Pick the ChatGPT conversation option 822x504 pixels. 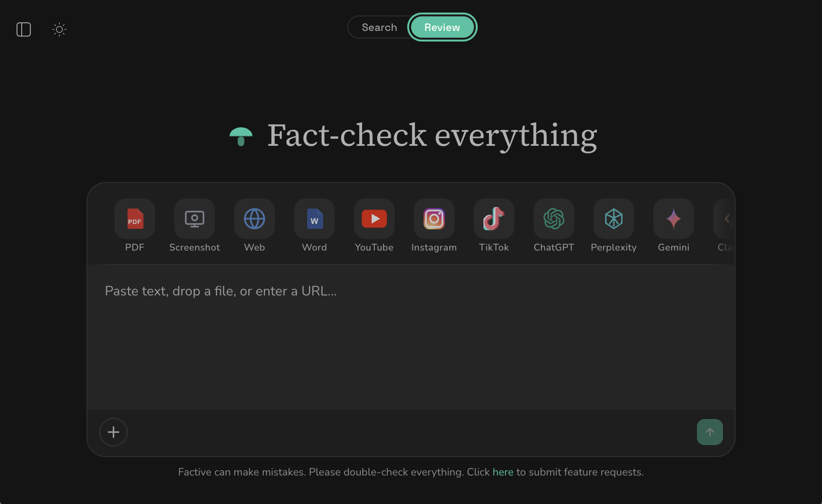tap(553, 219)
